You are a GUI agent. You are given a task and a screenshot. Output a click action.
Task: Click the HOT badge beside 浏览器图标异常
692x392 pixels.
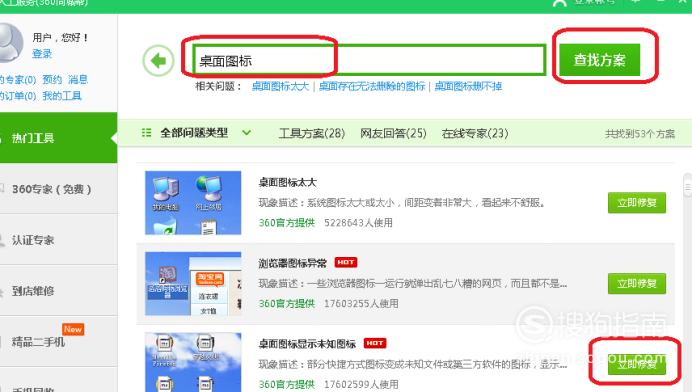tap(346, 262)
